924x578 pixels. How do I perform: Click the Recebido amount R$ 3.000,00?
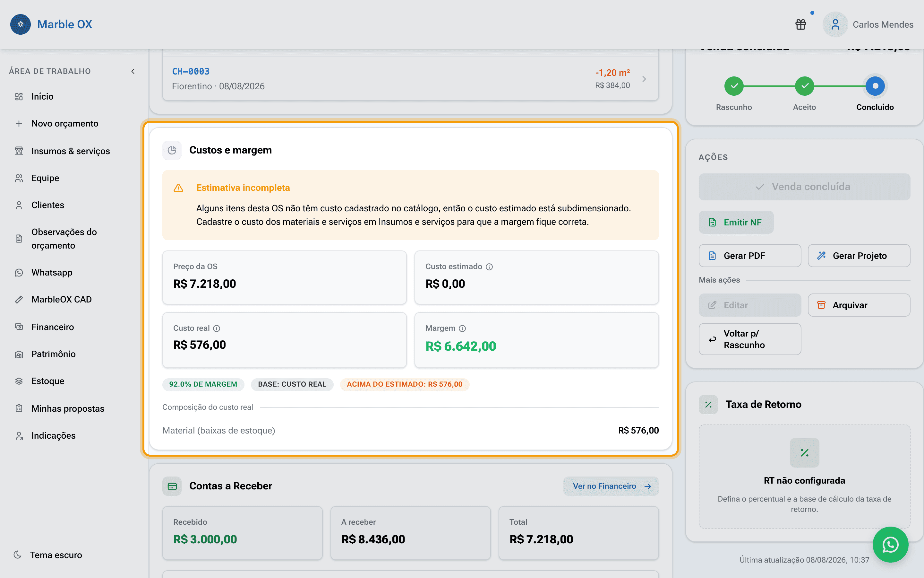[205, 539]
